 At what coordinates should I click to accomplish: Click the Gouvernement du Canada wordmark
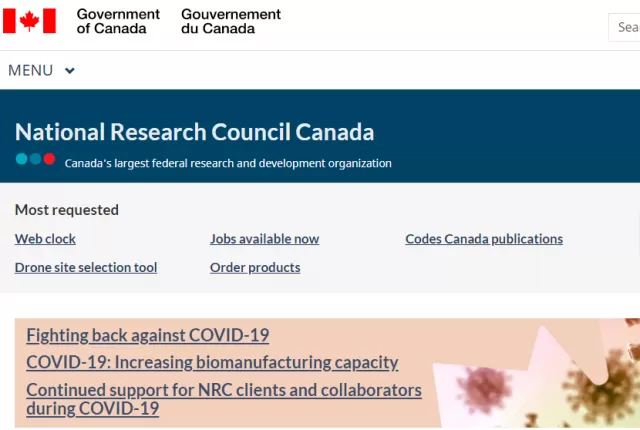tap(231, 21)
